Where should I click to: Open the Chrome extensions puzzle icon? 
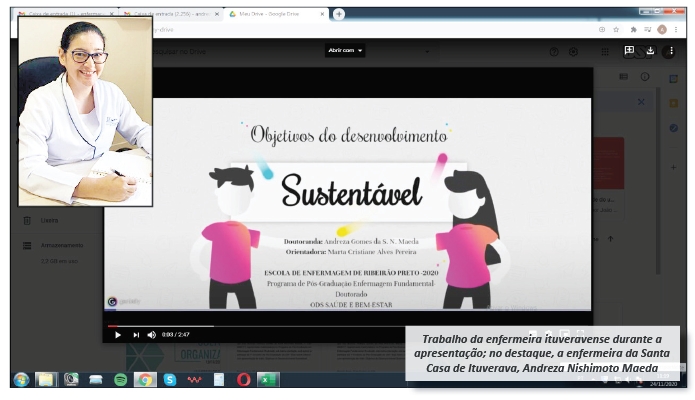(633, 30)
